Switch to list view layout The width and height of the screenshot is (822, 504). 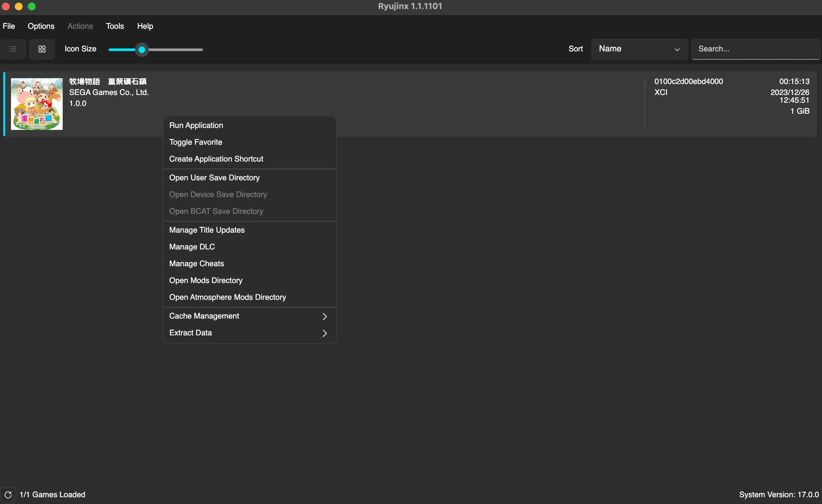pyautogui.click(x=13, y=49)
